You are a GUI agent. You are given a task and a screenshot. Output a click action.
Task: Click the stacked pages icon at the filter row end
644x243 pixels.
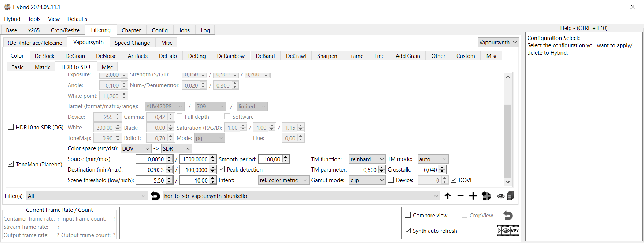coord(510,196)
